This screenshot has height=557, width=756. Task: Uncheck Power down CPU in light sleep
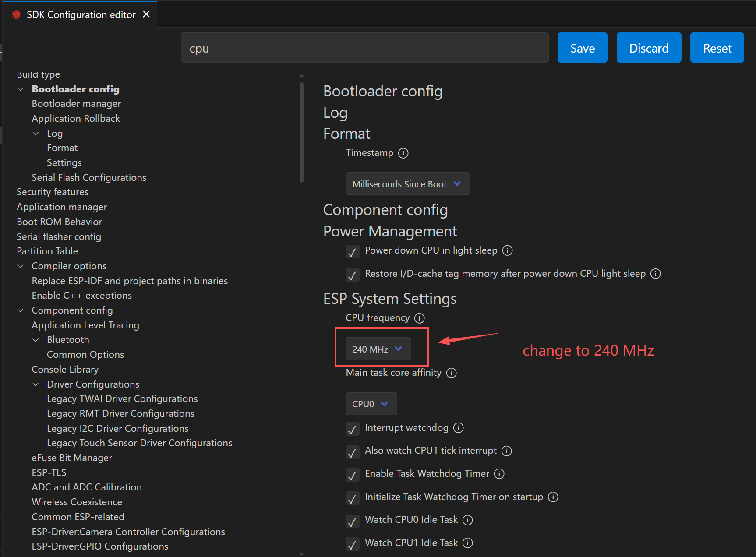click(352, 252)
